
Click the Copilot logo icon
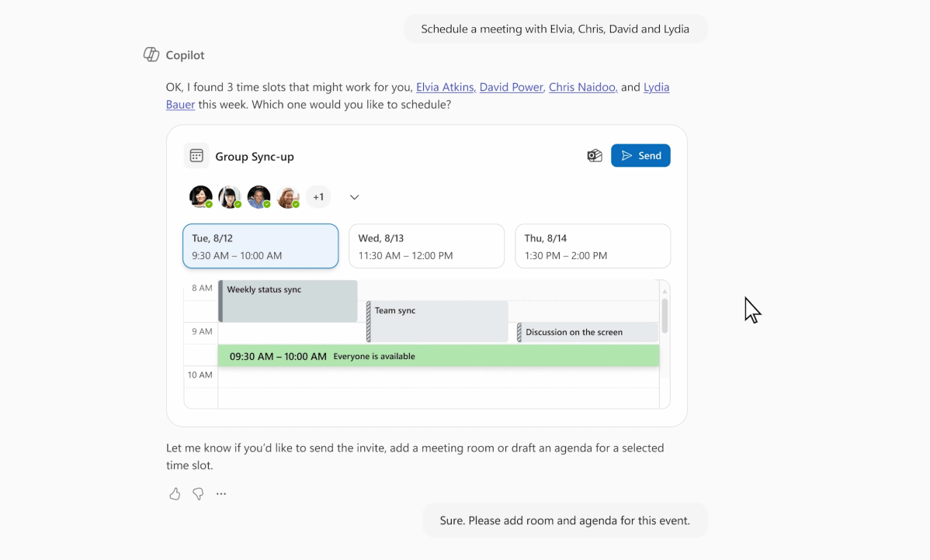click(x=151, y=55)
